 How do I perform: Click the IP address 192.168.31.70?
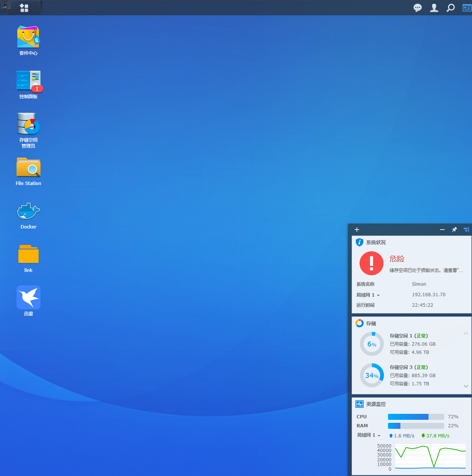click(x=429, y=295)
